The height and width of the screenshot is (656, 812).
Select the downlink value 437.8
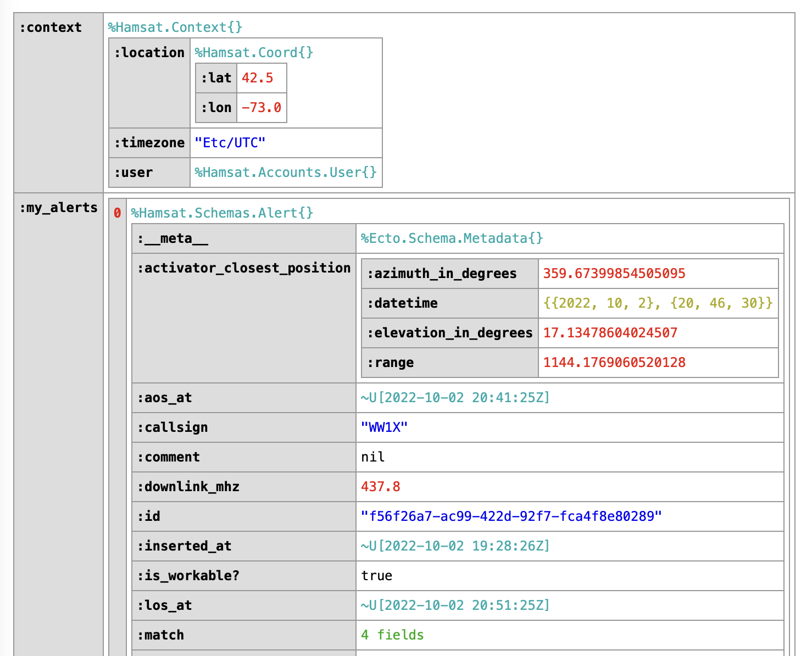[381, 487]
